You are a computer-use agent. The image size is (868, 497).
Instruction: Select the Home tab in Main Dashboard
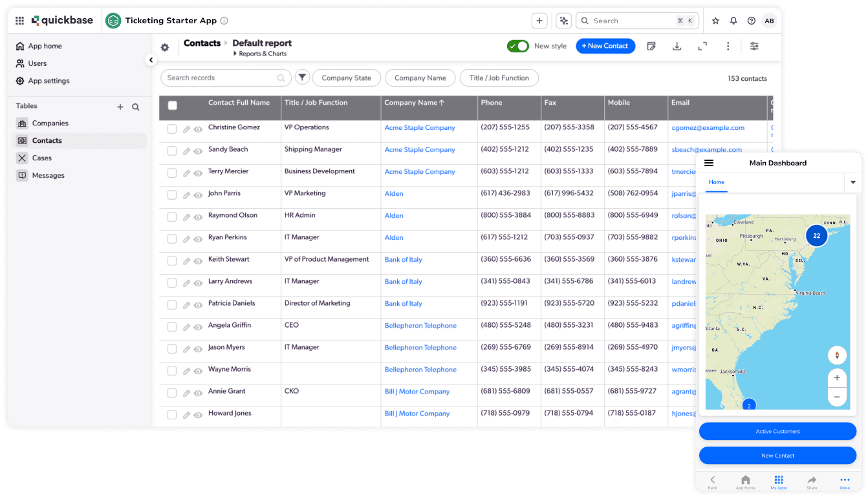[716, 182]
